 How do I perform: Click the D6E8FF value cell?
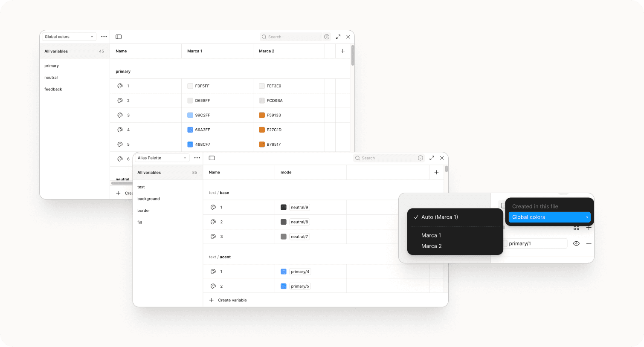coord(217,101)
